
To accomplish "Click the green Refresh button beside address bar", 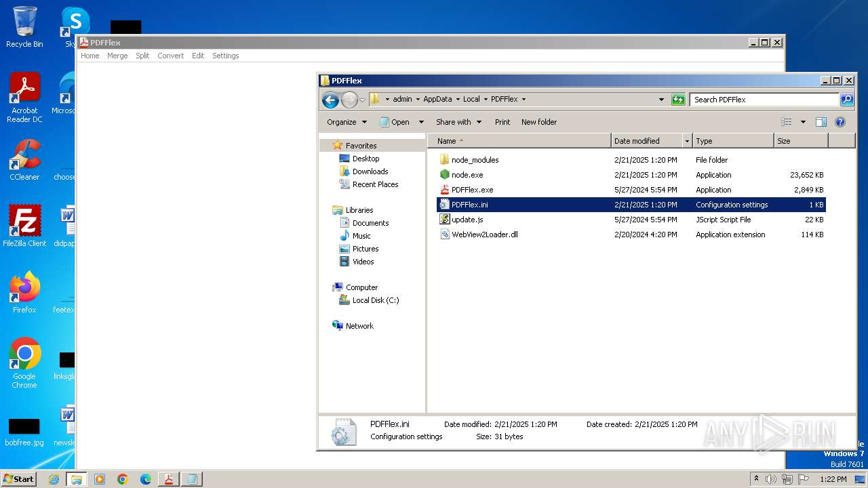I will click(678, 100).
